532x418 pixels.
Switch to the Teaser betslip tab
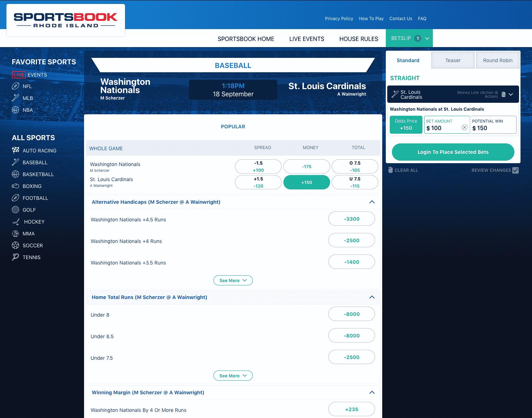453,60
